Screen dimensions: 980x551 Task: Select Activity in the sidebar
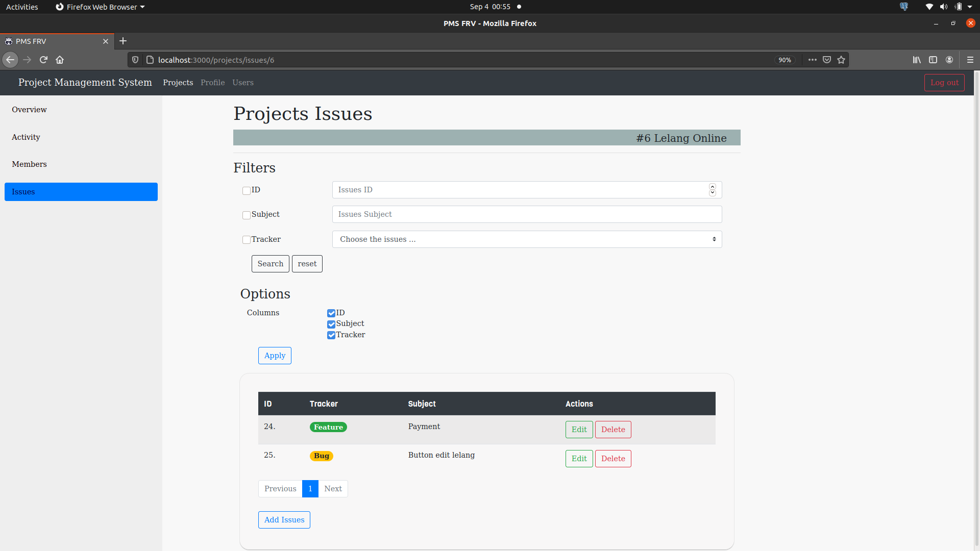pos(81,137)
